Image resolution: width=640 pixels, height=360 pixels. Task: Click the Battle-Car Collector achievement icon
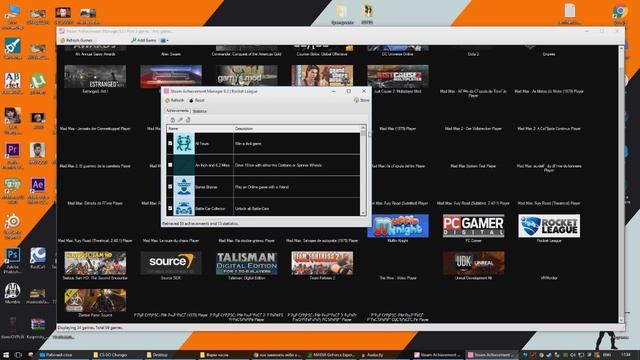click(x=184, y=207)
